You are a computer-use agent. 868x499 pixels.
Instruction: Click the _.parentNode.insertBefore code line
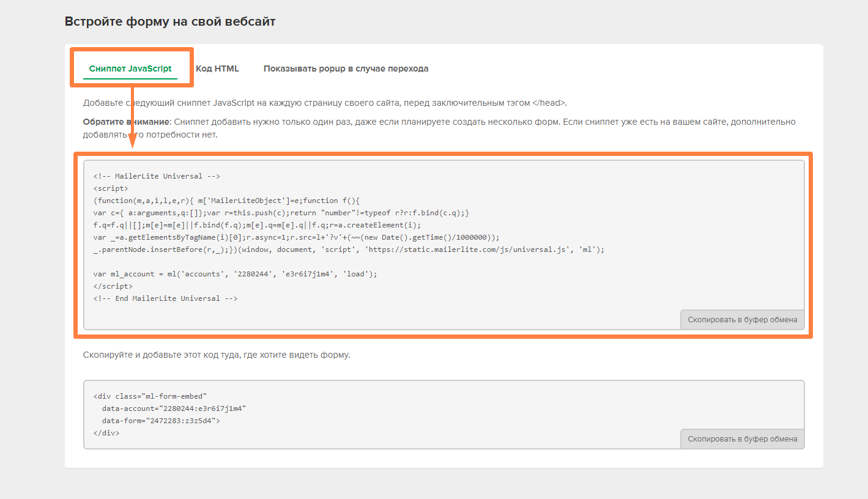click(349, 250)
